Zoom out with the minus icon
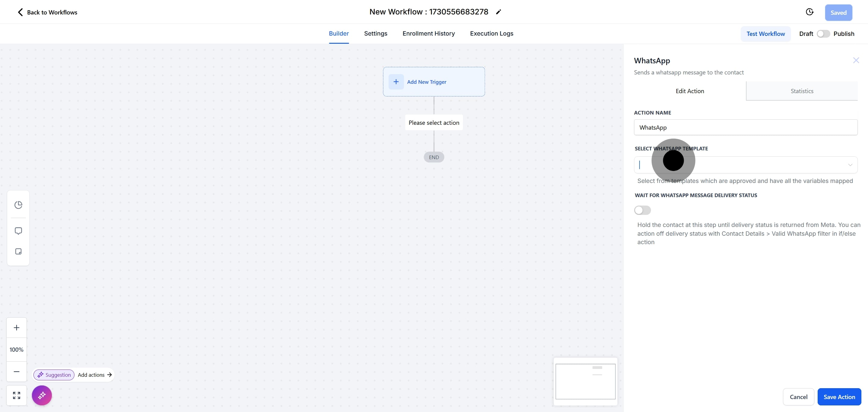Image resolution: width=868 pixels, height=412 pixels. (x=17, y=371)
